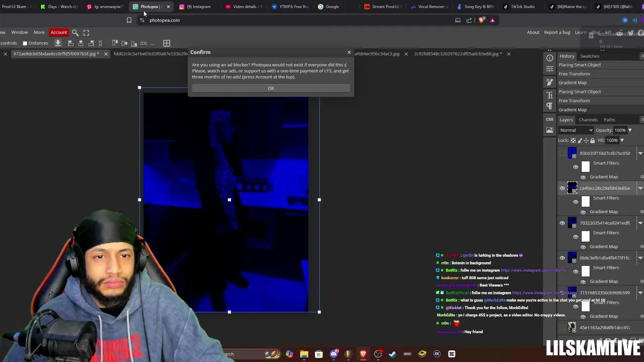Collapse effects of layer 70322035414ca9241edf
644x362 pixels.
pos(640,223)
